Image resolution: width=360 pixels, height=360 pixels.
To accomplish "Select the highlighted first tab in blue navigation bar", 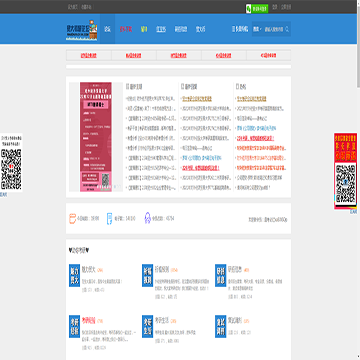I will coord(107,29).
